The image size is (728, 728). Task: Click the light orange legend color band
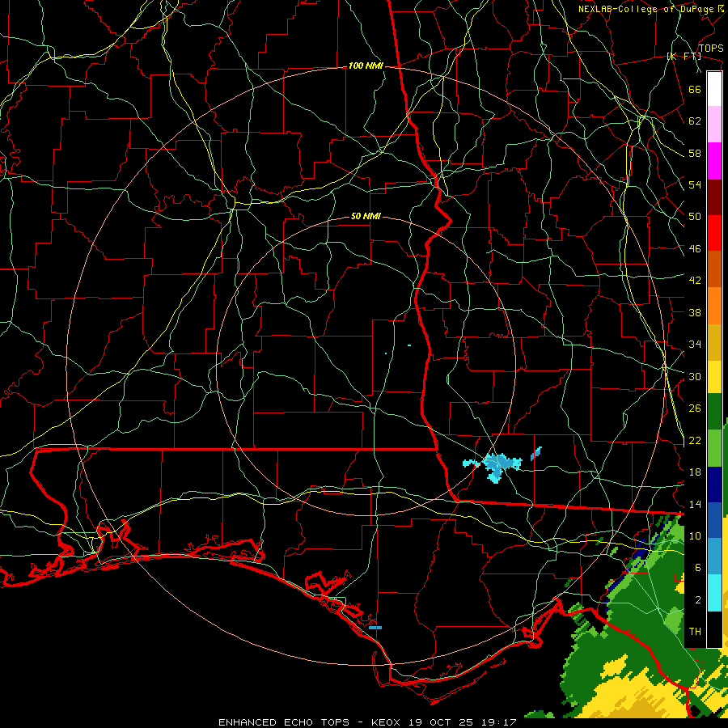(714, 306)
